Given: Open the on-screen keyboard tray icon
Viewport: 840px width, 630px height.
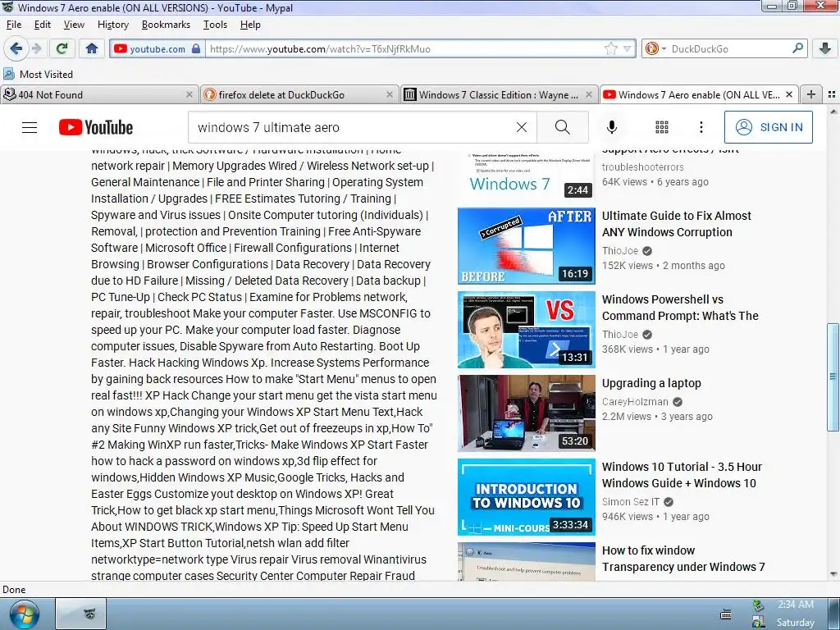Looking at the screenshot, I should tap(726, 614).
